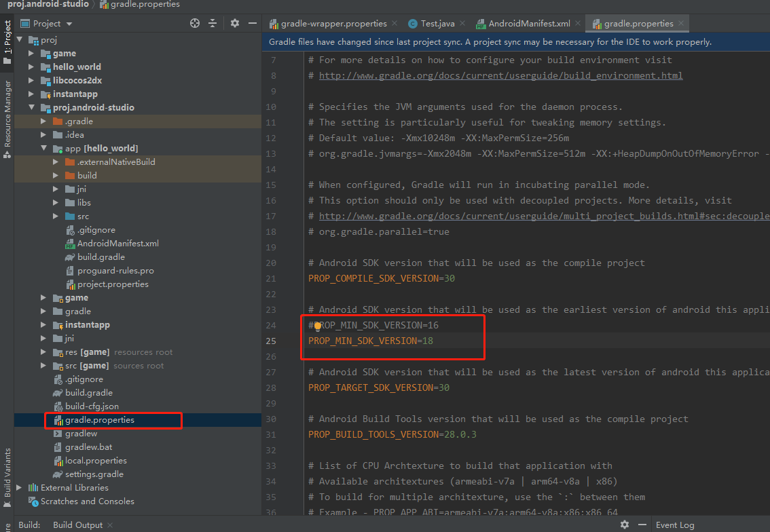Open the multi_project_builds.html link
The width and height of the screenshot is (770, 532).
544,216
